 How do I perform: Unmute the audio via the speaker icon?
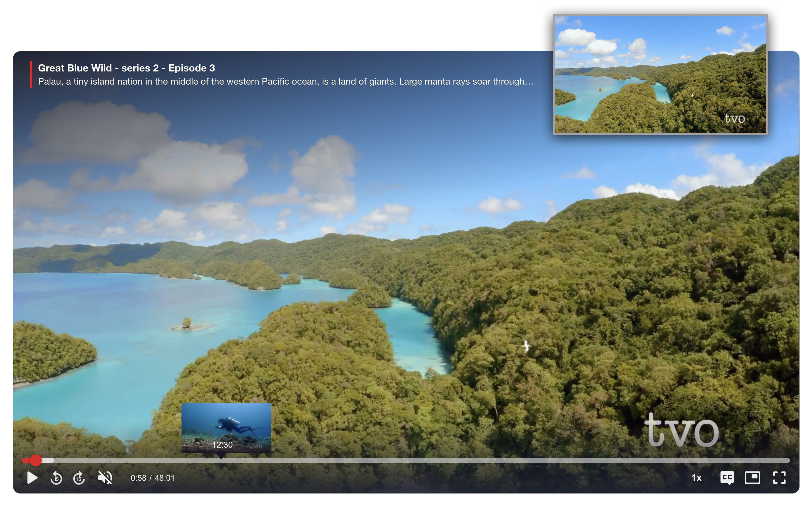(x=105, y=478)
